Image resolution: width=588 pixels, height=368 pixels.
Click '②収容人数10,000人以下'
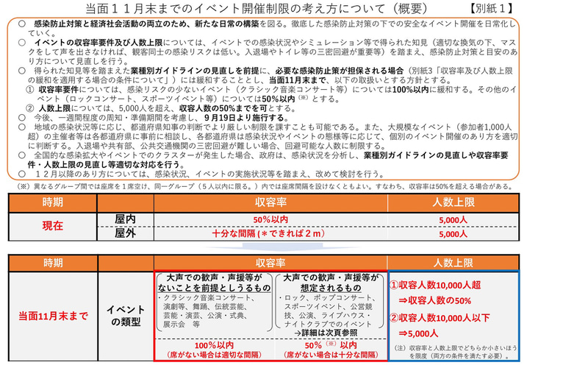(440, 318)
